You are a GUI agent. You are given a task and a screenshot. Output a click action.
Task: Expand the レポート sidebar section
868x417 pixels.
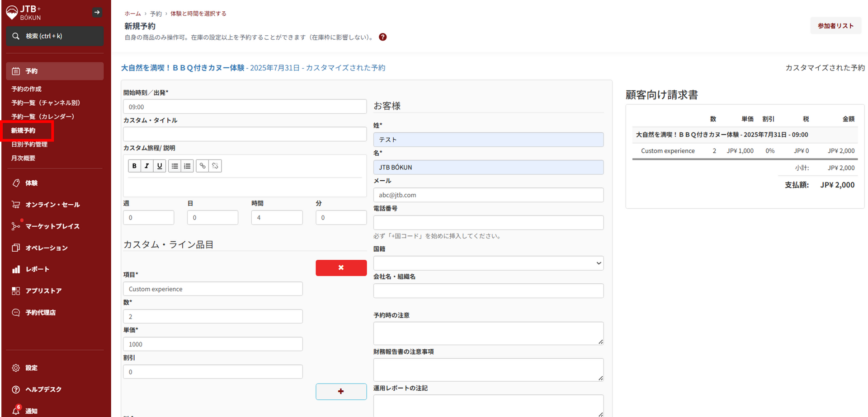coord(37,269)
